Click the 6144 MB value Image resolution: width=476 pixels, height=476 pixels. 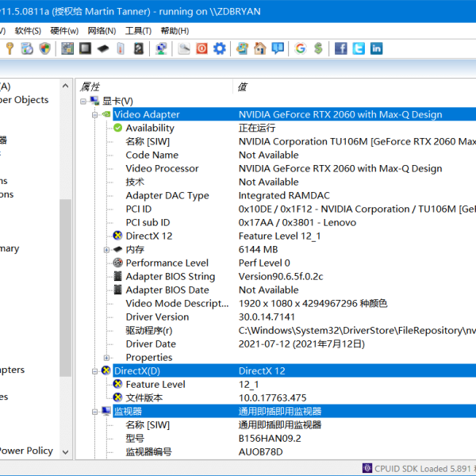(x=258, y=249)
